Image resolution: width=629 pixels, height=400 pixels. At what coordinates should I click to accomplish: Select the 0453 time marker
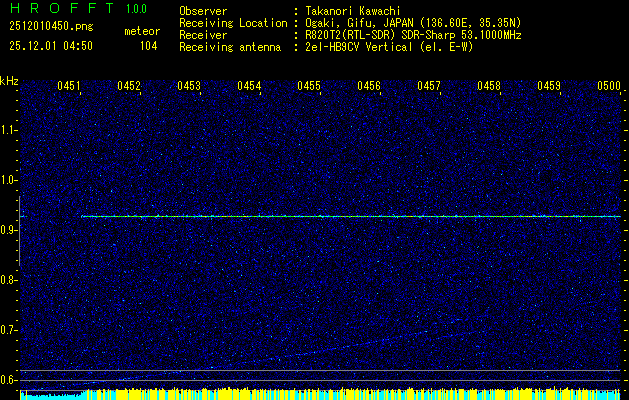tap(189, 87)
